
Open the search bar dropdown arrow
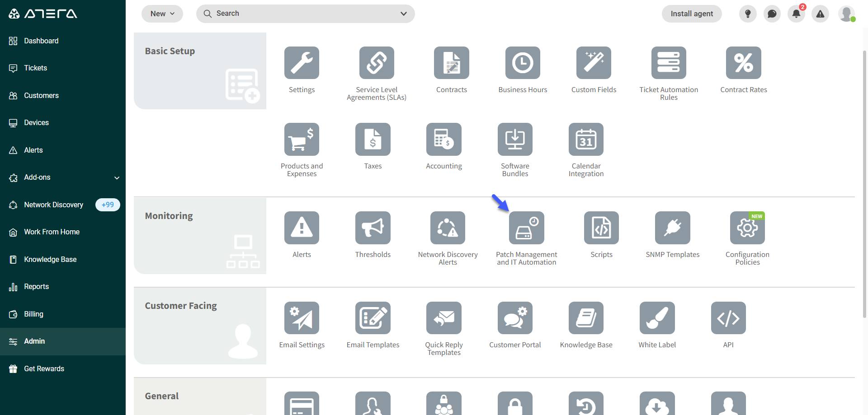coord(404,14)
